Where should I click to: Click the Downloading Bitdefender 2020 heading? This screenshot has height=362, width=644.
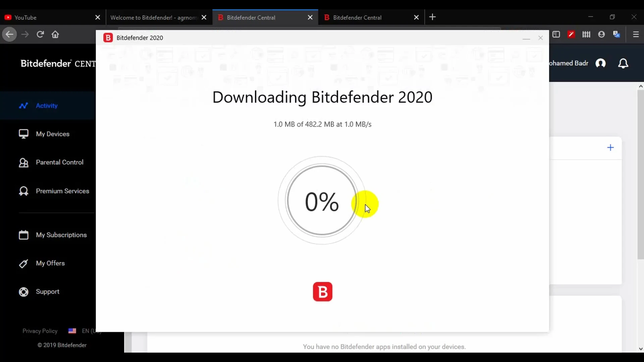pyautogui.click(x=322, y=97)
